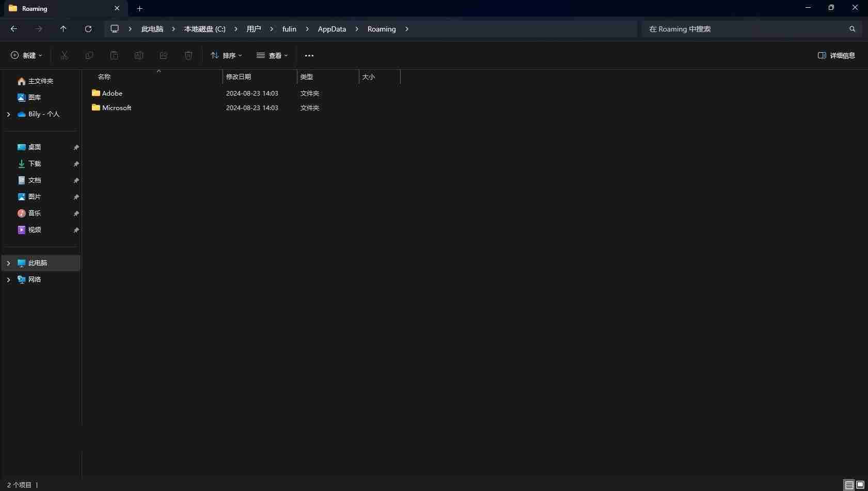Expand the Billy - 个人 tree node
The image size is (868, 491).
[x=8, y=114]
